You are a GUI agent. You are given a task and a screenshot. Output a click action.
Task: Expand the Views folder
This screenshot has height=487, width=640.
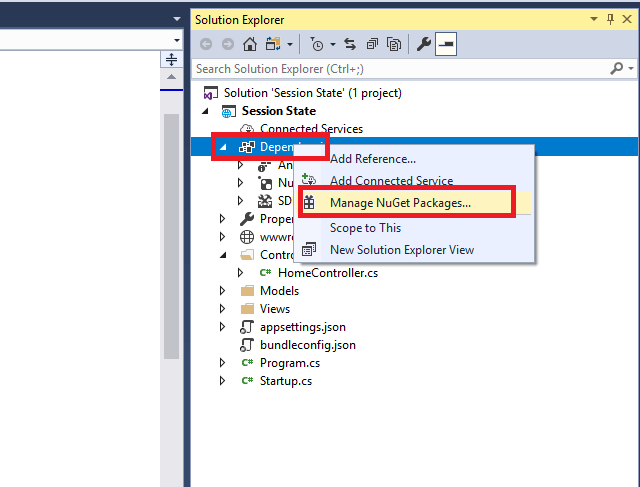pyautogui.click(x=222, y=309)
